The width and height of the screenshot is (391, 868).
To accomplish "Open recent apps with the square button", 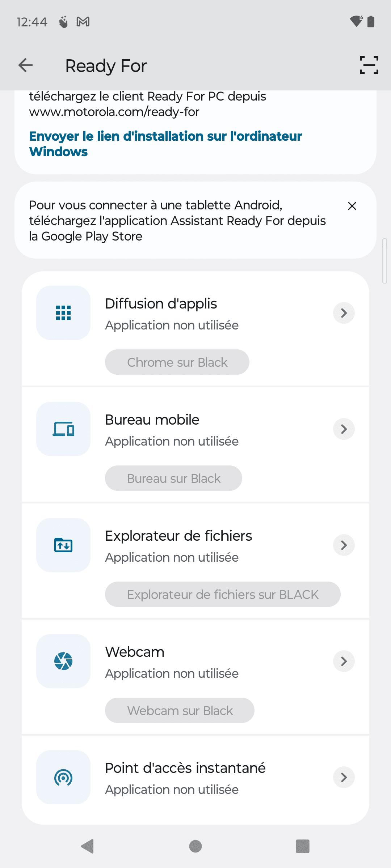I will pyautogui.click(x=302, y=846).
